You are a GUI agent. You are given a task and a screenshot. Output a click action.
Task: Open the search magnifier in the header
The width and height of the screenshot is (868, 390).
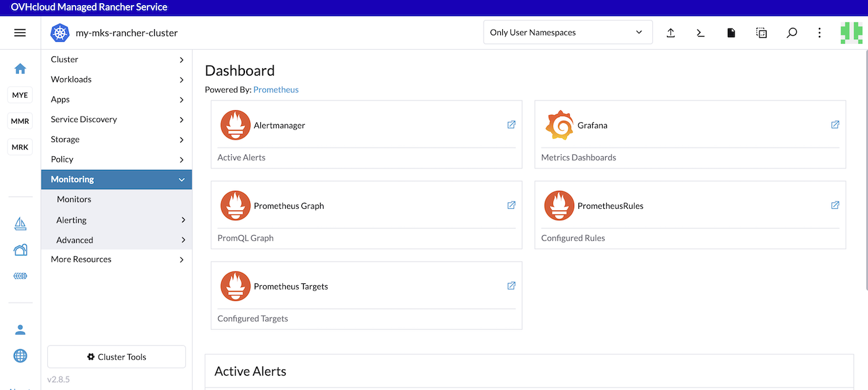(792, 32)
